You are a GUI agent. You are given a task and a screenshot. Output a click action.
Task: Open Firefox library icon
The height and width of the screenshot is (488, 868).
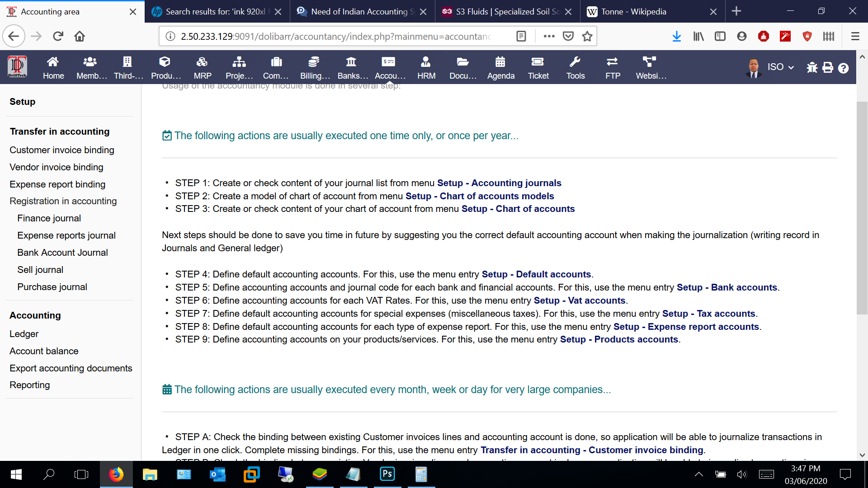[x=698, y=36]
